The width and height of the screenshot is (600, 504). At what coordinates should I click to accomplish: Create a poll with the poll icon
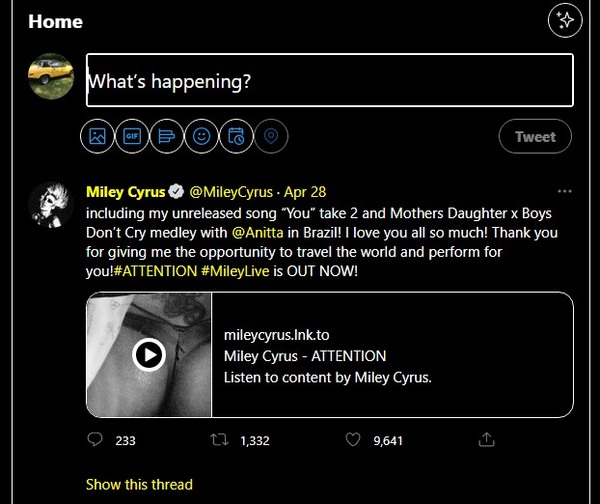167,137
